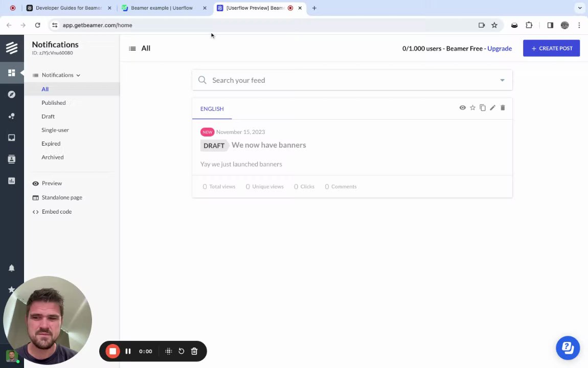Reload the page

[x=37, y=25]
